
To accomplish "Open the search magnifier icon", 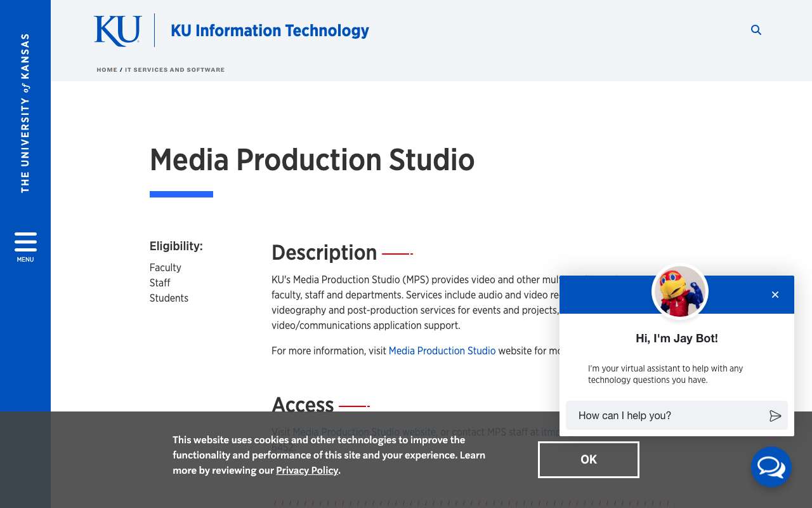I will (756, 30).
